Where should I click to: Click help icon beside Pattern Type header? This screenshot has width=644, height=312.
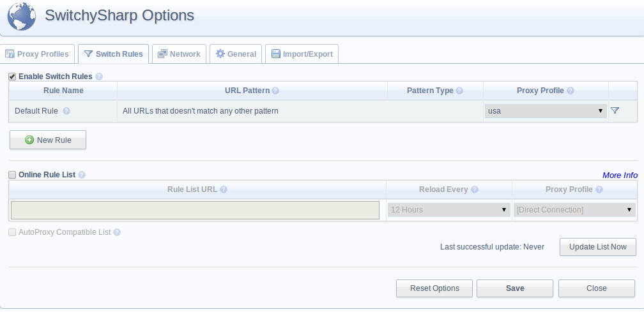pos(459,91)
